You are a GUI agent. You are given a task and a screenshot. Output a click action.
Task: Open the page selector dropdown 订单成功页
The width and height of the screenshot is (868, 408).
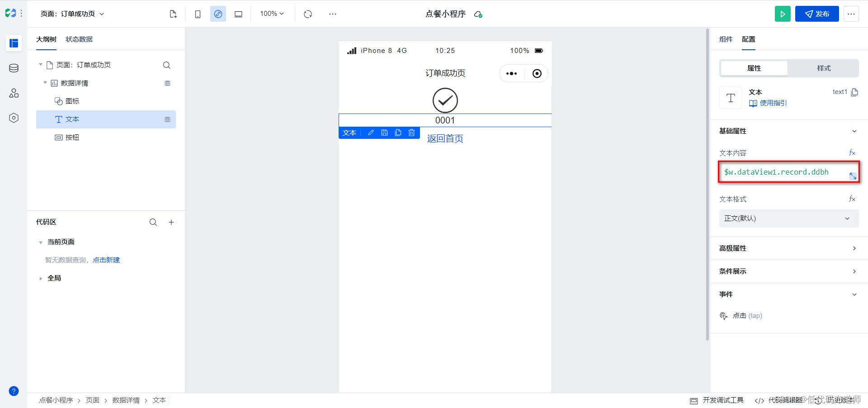coord(72,14)
